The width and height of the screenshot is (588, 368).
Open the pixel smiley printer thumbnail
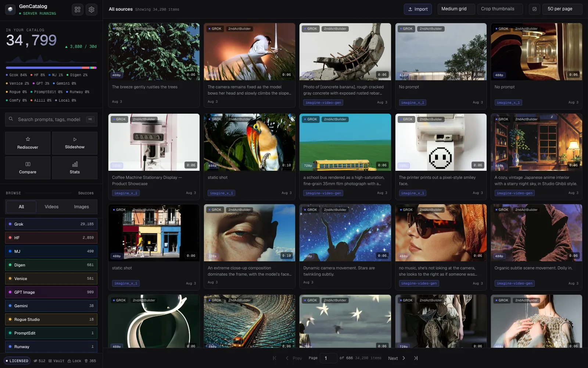(441, 142)
